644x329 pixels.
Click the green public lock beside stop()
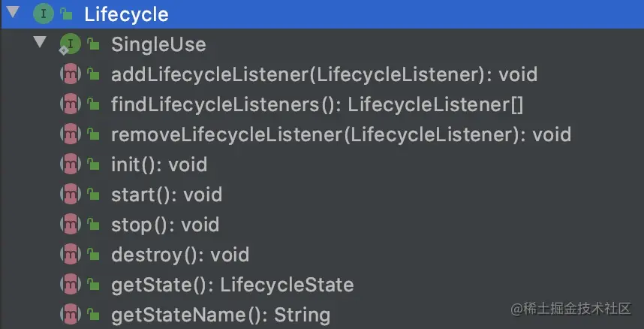click(94, 225)
